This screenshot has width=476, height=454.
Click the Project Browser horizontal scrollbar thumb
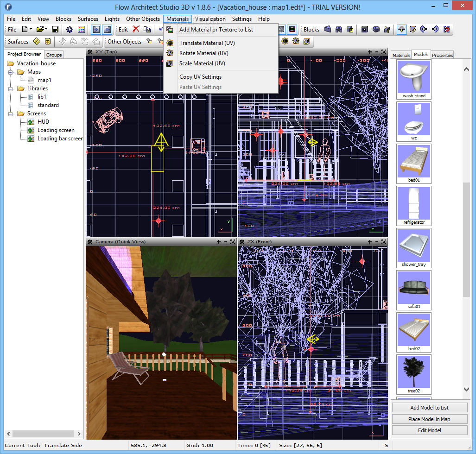tap(43, 434)
